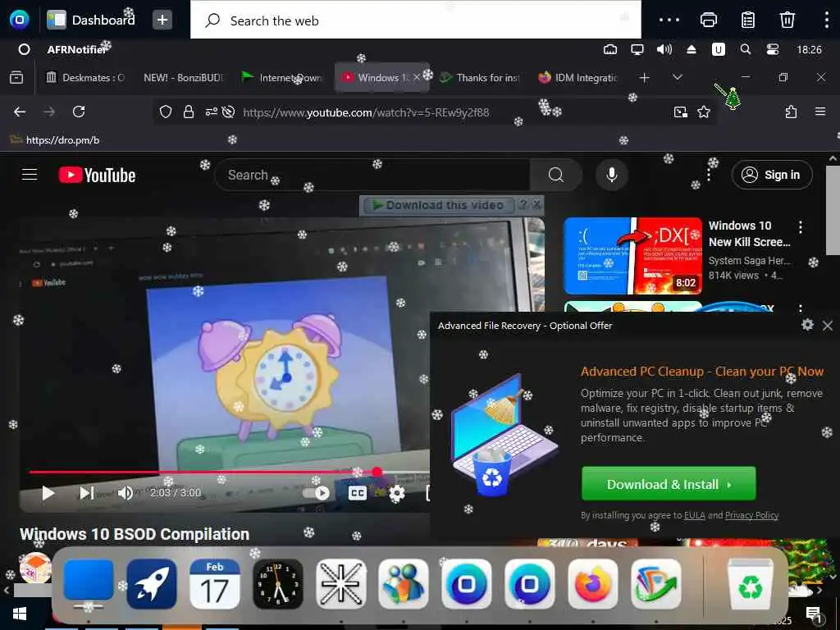This screenshot has height=630, width=840.
Task: Reload the current YouTube page
Action: [79, 112]
